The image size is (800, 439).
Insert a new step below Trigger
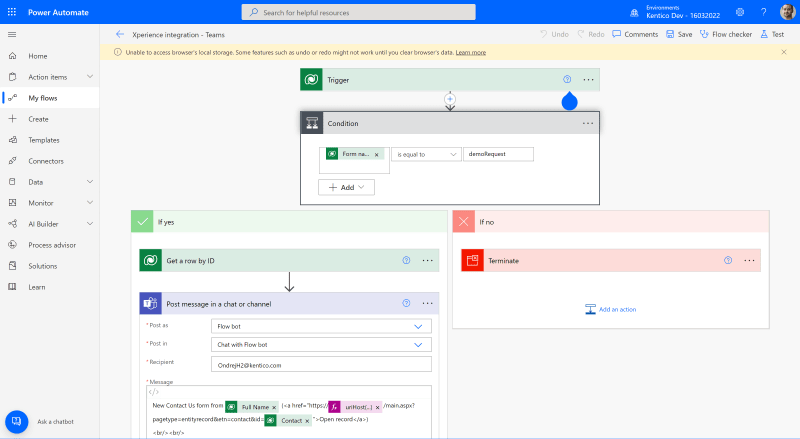click(449, 99)
